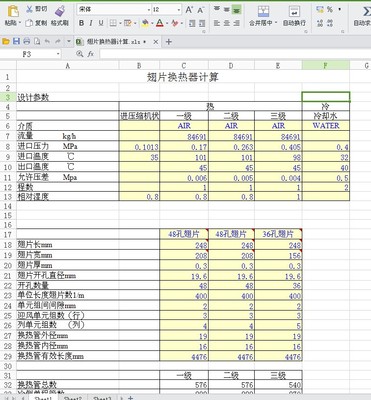Image resolution: width=371 pixels, height=400 pixels.
Task: Click the print preview icon
Action: (x=37, y=41)
